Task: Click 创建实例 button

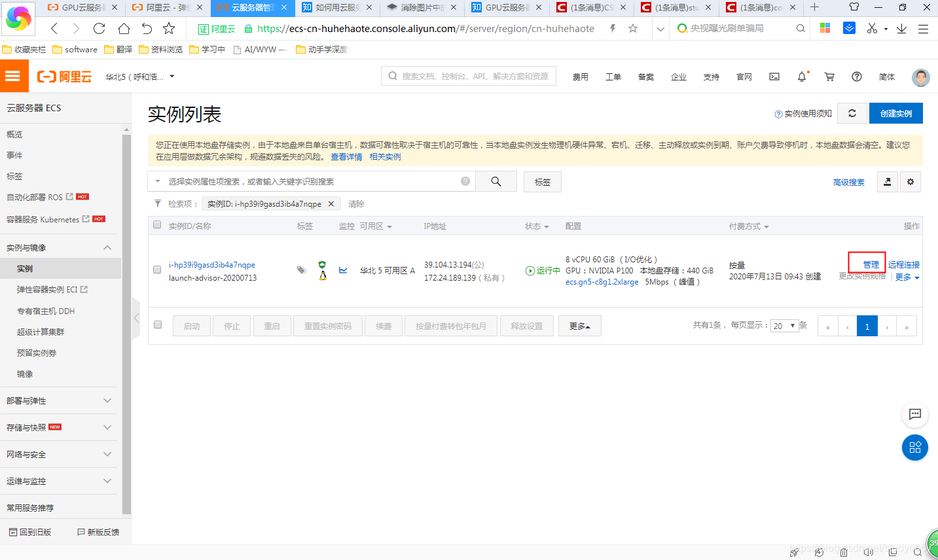Action: tap(896, 113)
